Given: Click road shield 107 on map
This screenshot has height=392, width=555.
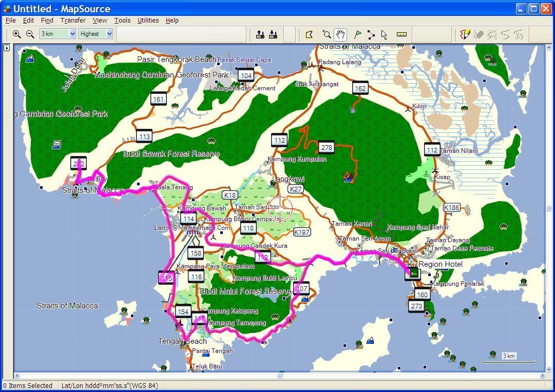Looking at the screenshot, I should click(301, 288).
